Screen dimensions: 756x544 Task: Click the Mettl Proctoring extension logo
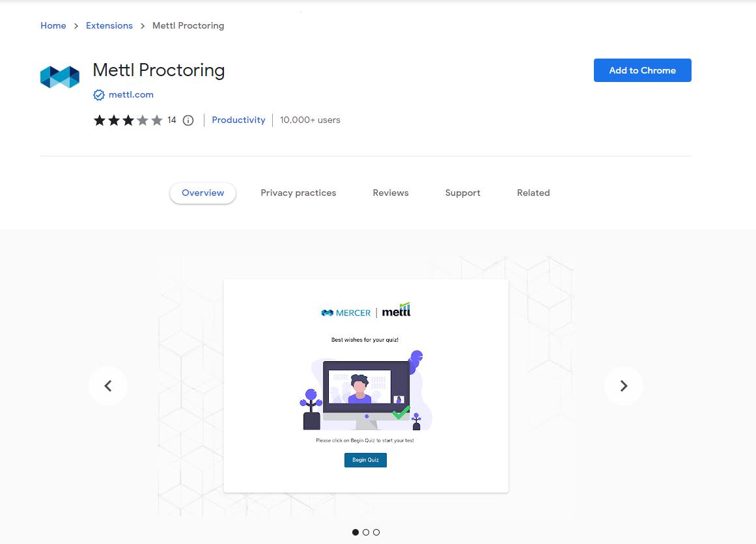(60, 77)
